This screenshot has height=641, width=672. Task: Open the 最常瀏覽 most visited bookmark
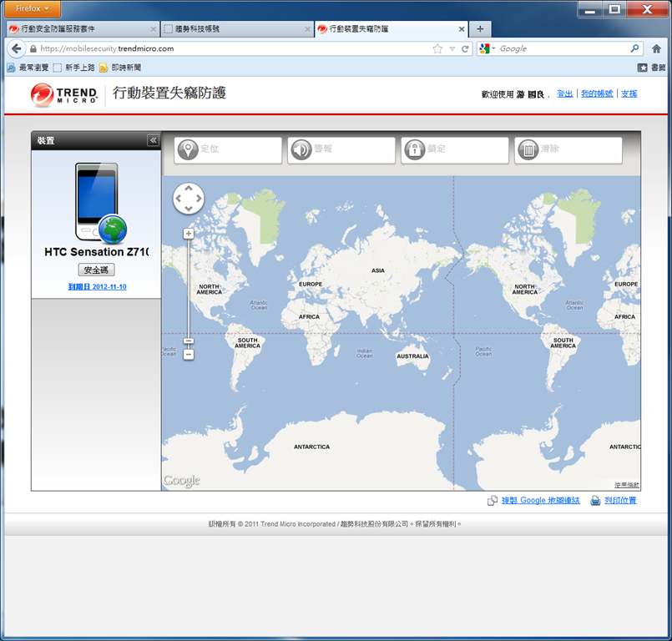coord(28,68)
